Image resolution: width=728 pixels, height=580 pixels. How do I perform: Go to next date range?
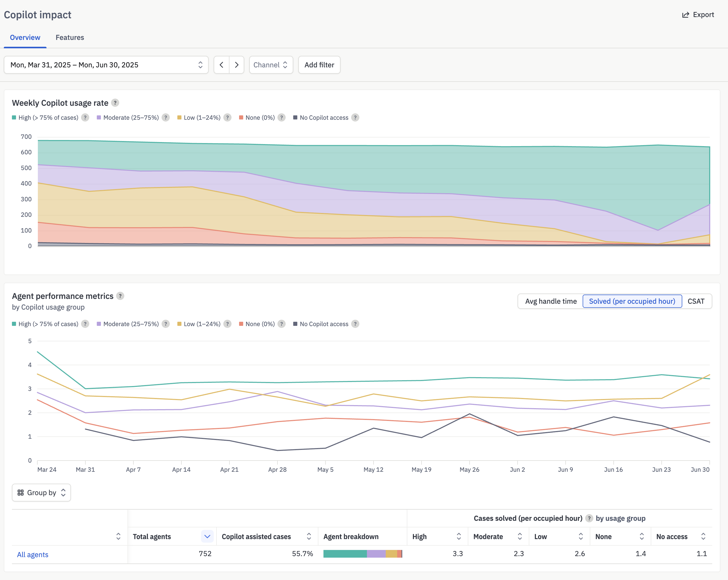tap(237, 65)
